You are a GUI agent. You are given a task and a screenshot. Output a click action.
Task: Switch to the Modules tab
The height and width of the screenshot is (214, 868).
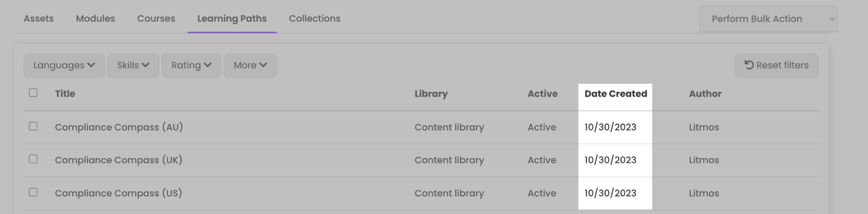point(96,19)
